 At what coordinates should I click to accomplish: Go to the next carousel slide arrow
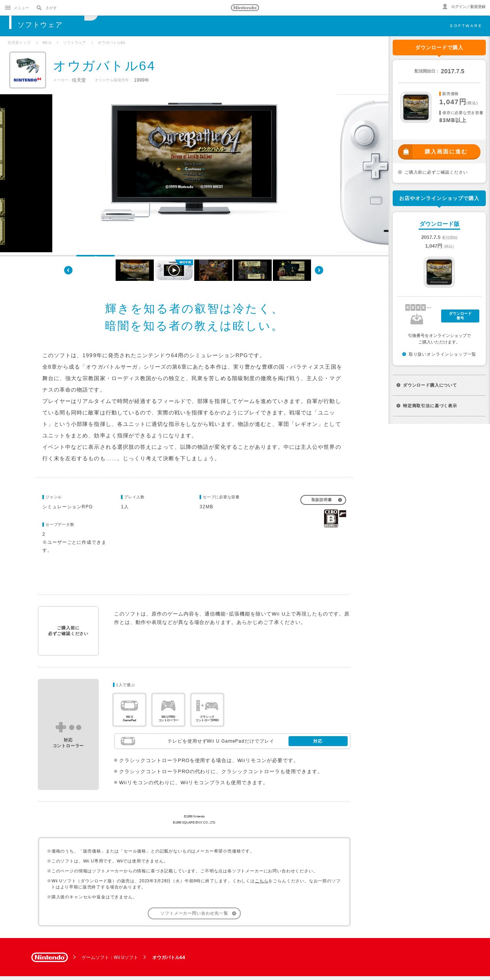[319, 270]
